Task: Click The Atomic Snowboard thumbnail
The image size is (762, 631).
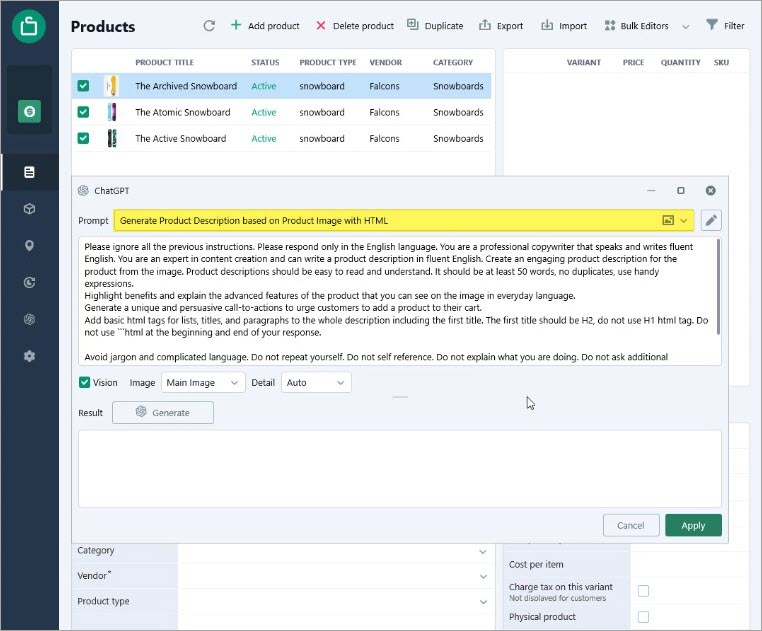Action: (112, 112)
